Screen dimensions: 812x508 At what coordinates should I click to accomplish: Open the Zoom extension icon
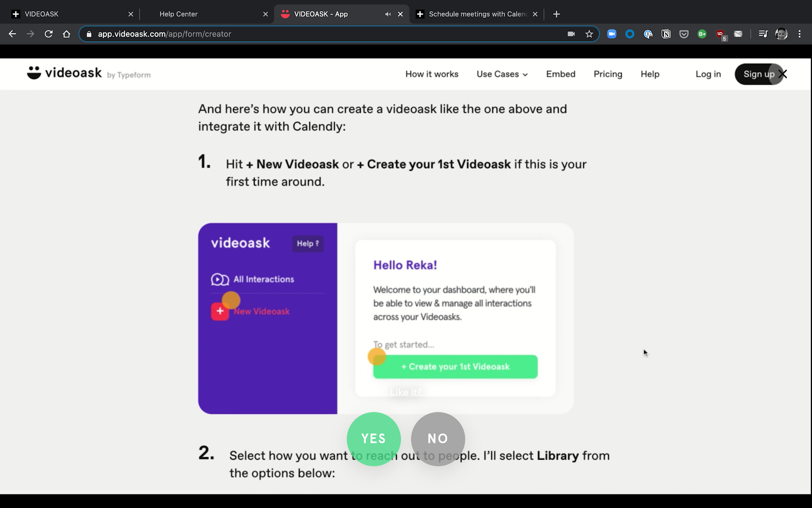click(612, 34)
